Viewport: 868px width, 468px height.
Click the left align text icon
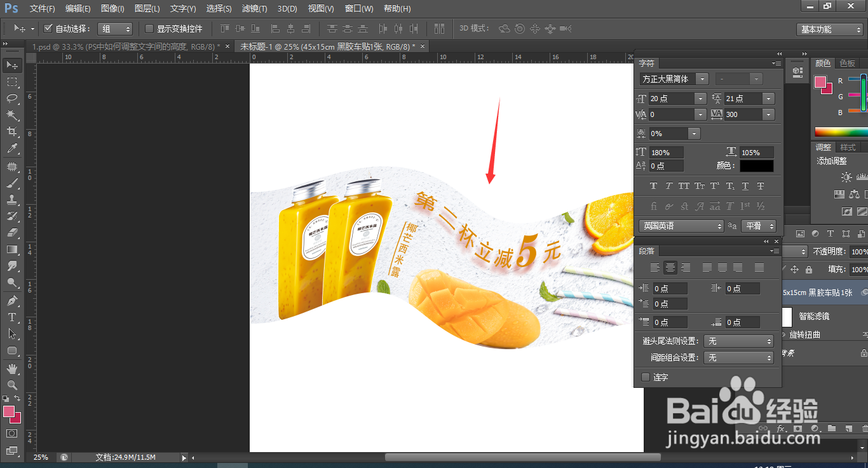pos(654,268)
